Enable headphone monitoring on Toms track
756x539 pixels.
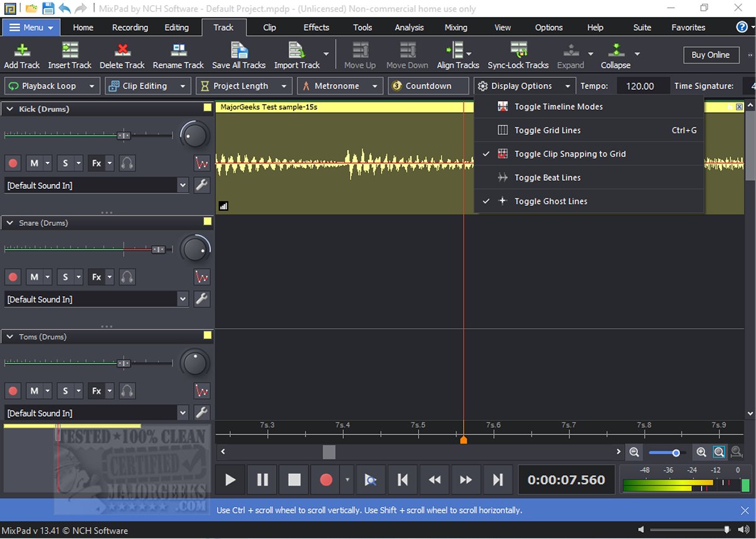127,391
